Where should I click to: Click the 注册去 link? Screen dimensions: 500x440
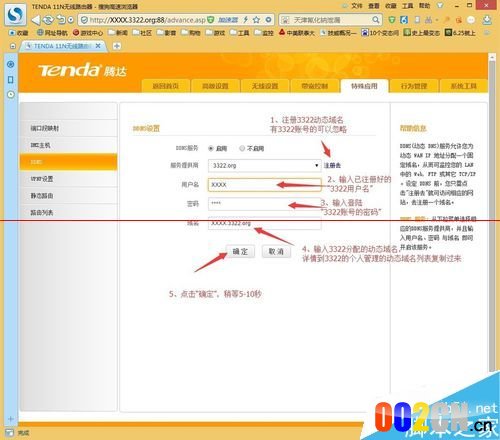[x=332, y=165]
